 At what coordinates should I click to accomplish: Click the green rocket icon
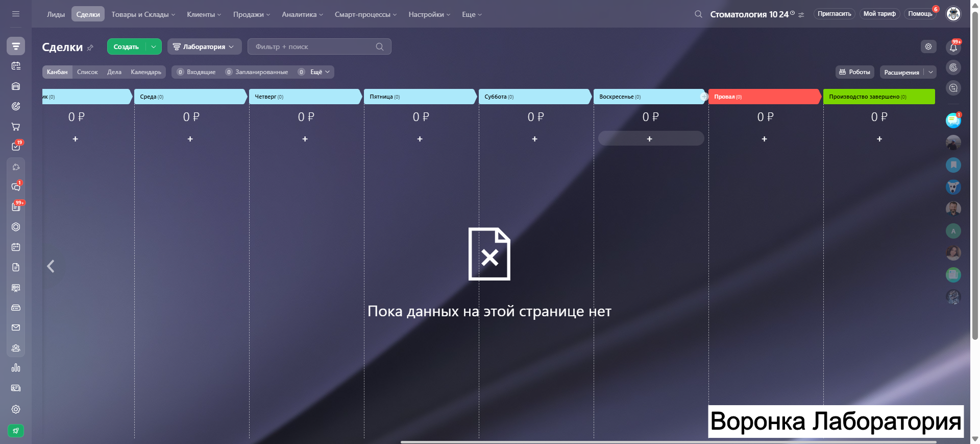[16, 431]
